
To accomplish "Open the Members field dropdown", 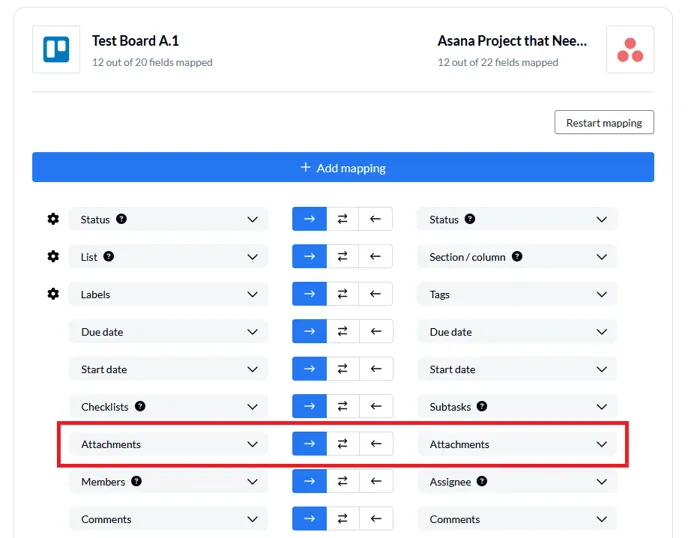I will [x=252, y=482].
